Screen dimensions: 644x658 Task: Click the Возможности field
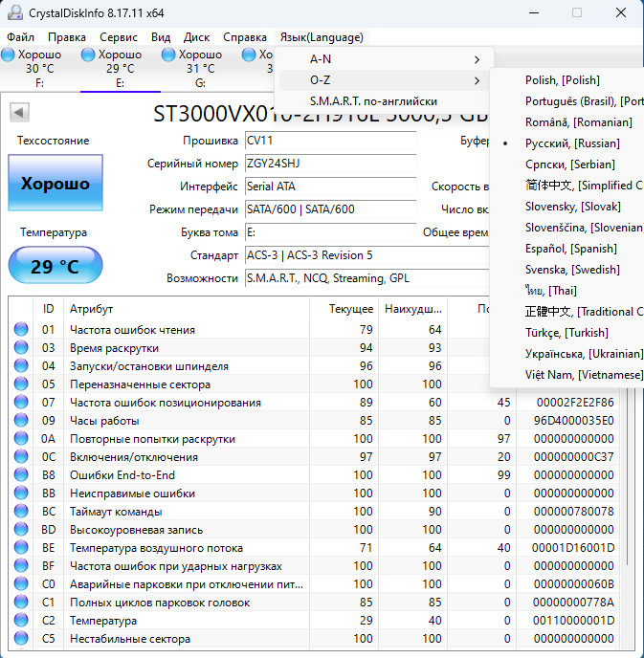pyautogui.click(x=366, y=278)
